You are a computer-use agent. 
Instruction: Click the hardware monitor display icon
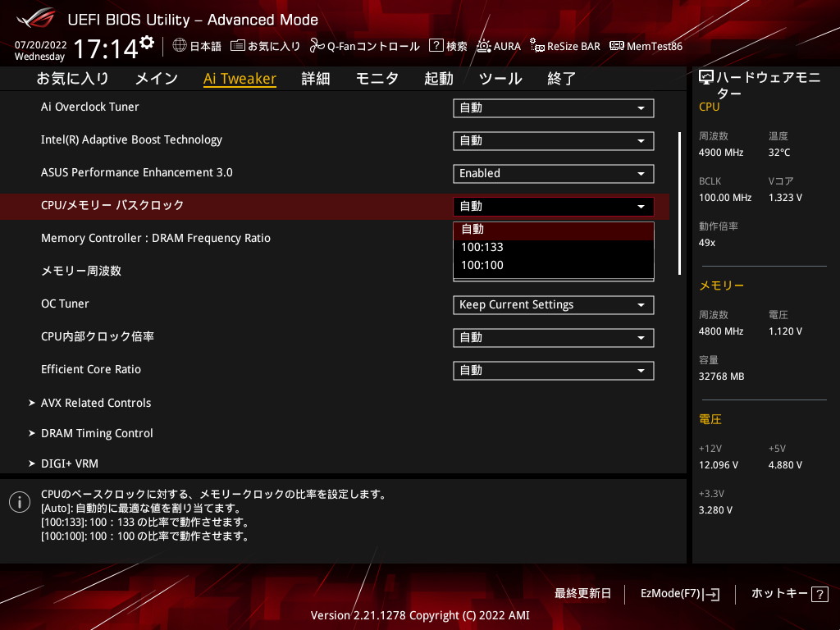coord(706,78)
